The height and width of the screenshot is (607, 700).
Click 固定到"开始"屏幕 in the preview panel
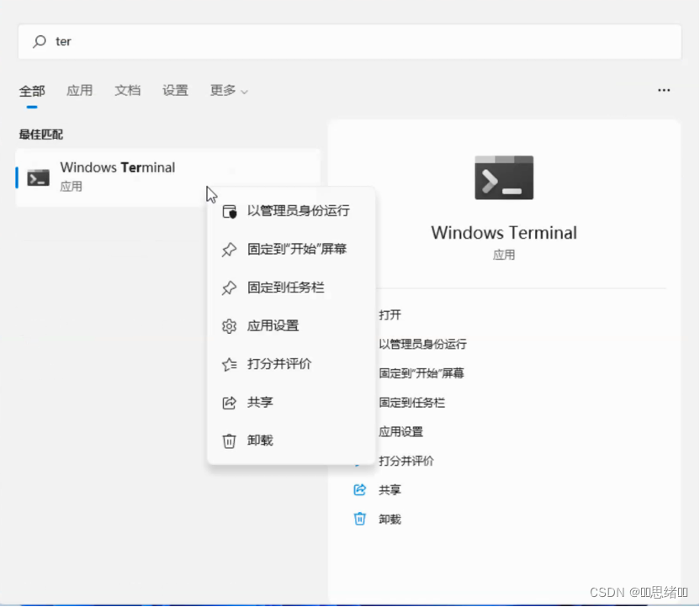421,373
